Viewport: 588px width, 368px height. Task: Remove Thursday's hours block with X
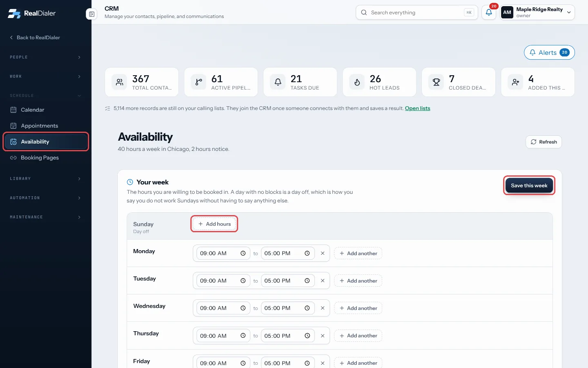click(323, 336)
